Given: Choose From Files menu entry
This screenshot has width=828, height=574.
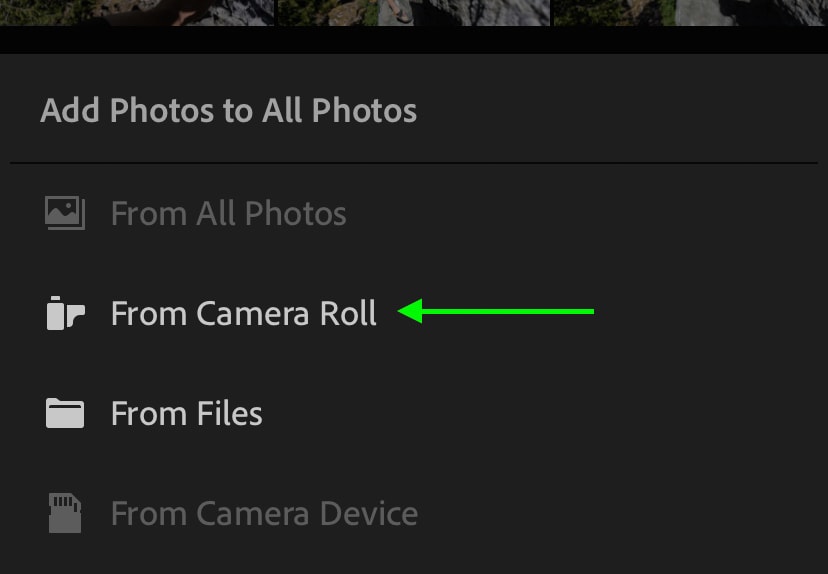Looking at the screenshot, I should [x=414, y=413].
